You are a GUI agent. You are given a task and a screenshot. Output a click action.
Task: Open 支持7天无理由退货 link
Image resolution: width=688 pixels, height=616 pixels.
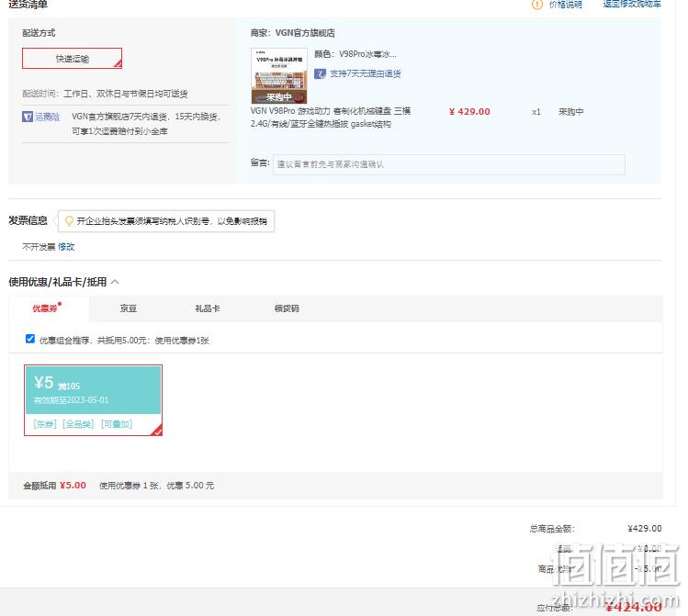pyautogui.click(x=365, y=73)
